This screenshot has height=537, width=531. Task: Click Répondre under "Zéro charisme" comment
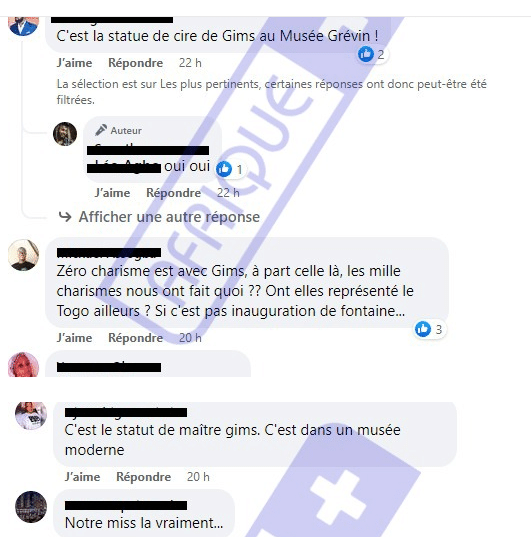tap(135, 338)
